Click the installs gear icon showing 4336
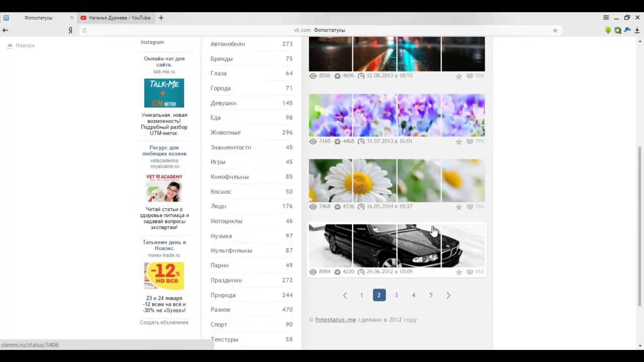 [337, 207]
